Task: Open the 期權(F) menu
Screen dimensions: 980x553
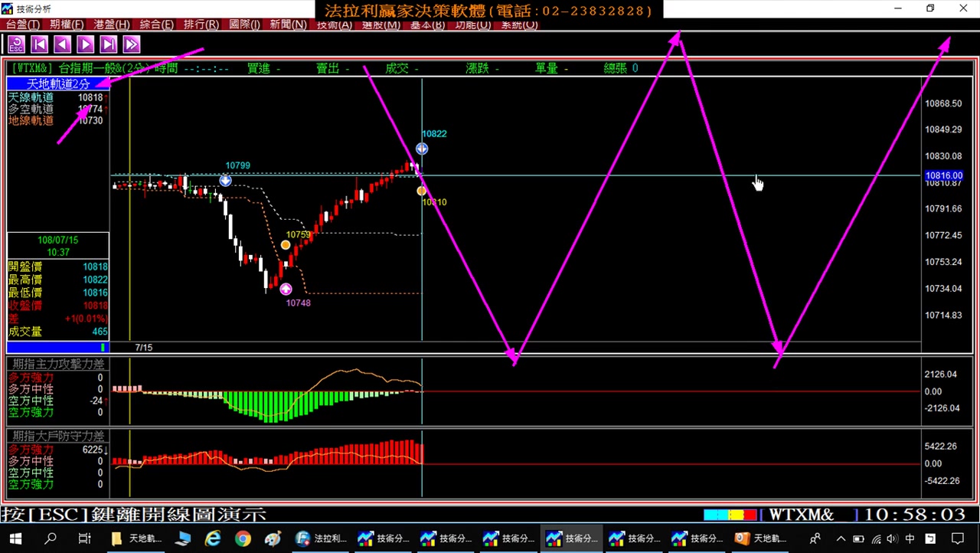Action: 67,25
